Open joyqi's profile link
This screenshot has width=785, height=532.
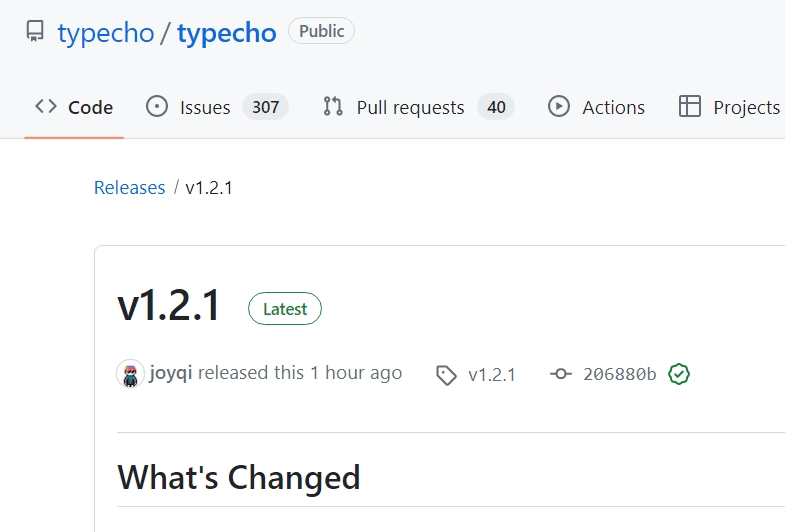pos(171,373)
